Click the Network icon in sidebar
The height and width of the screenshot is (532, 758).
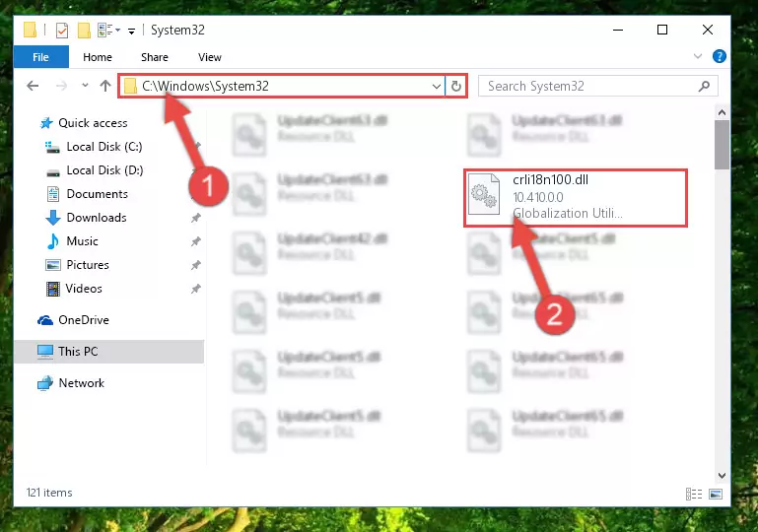(45, 383)
